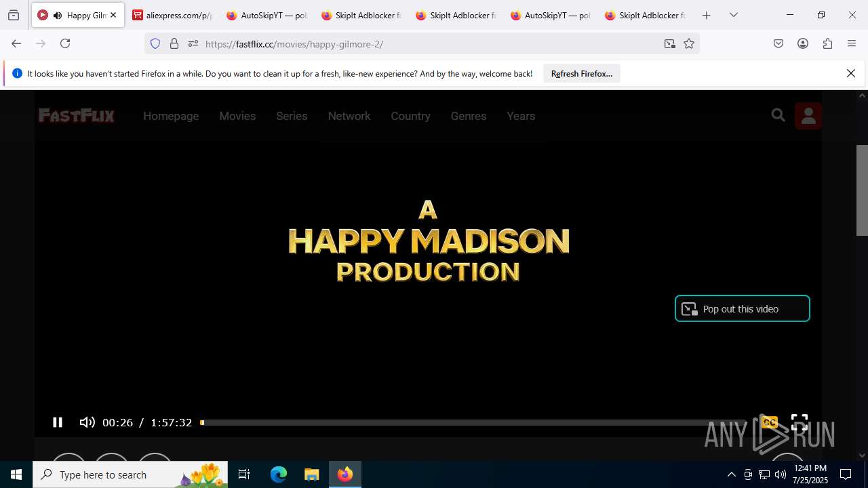Click the Refresh Firefox button
The height and width of the screenshot is (488, 868).
coord(582,74)
